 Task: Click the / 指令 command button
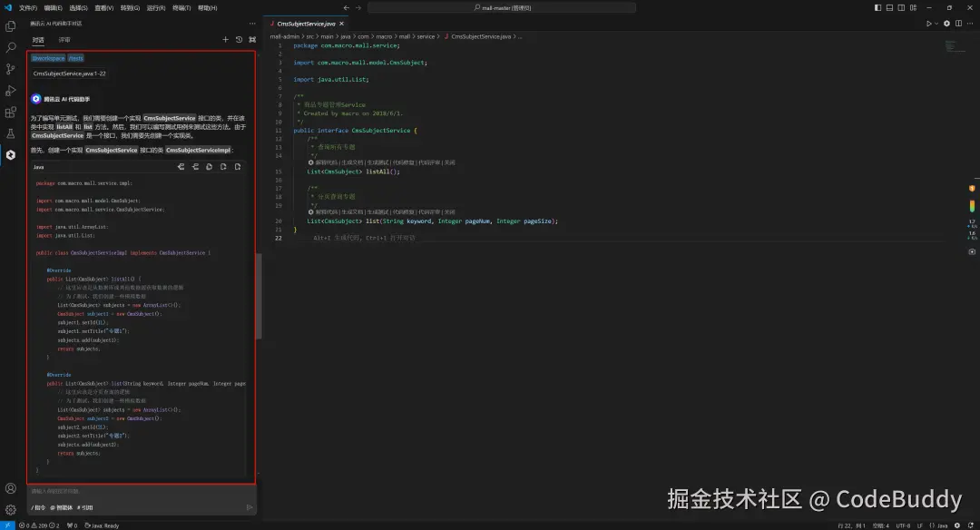[x=38, y=508]
